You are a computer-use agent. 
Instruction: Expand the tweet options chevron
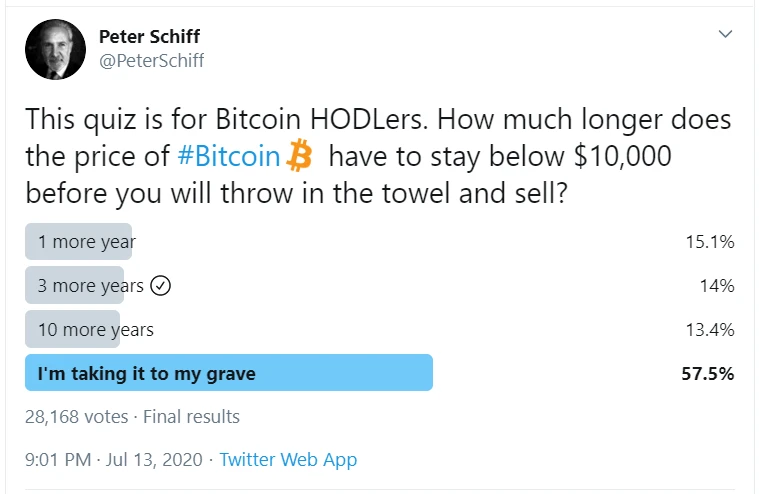tap(726, 35)
